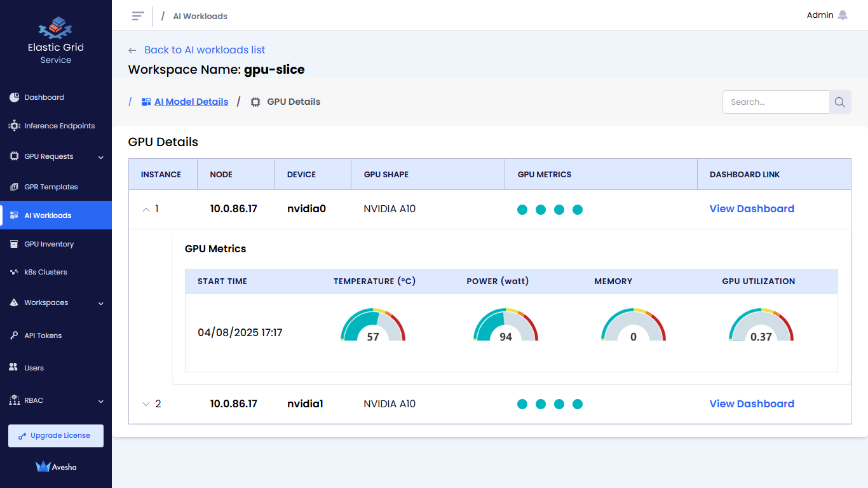Viewport: 868px width, 488px height.
Task: Click the Elastic Grid Service logo
Action: pyautogui.click(x=56, y=29)
